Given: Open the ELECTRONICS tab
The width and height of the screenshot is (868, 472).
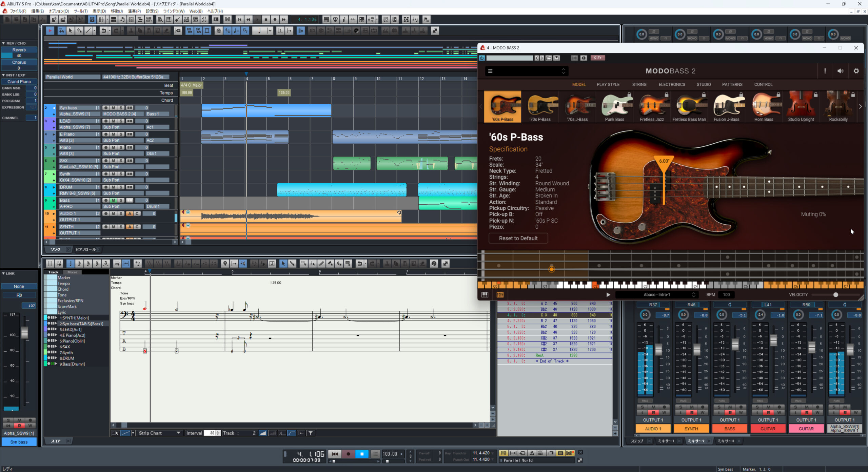Looking at the screenshot, I should (x=672, y=85).
